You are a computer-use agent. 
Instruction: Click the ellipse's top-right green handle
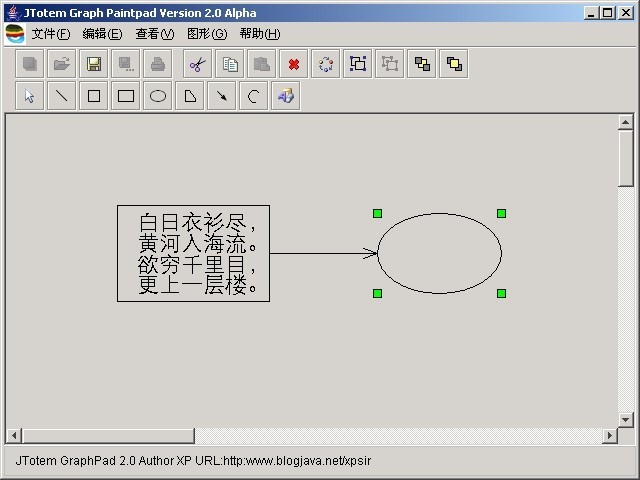coord(502,213)
